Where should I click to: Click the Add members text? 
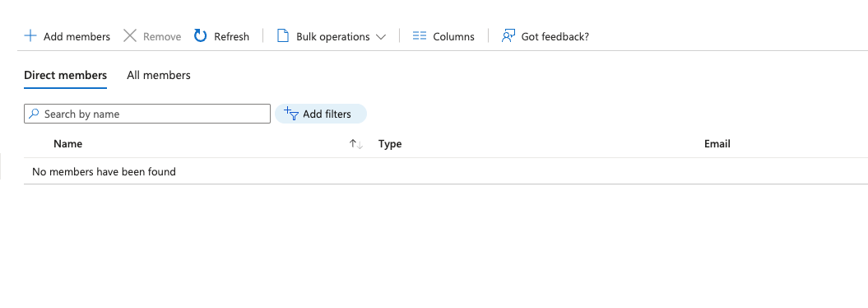[x=77, y=36]
